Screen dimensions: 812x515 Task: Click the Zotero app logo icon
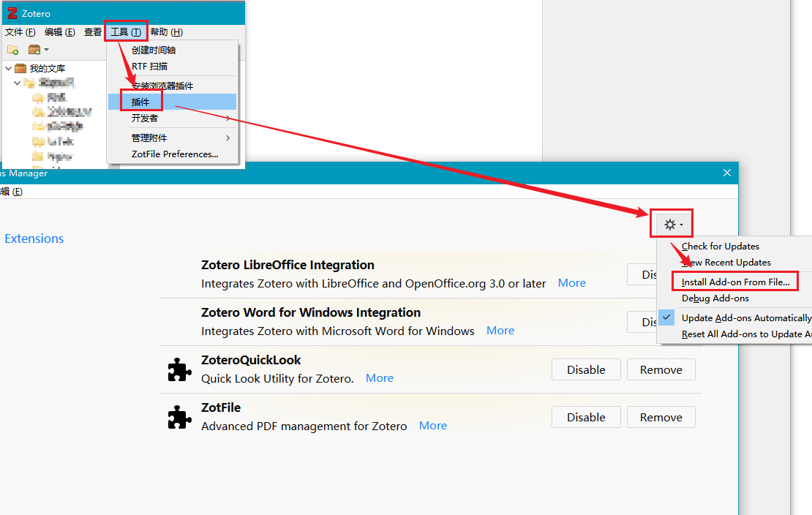tap(12, 13)
